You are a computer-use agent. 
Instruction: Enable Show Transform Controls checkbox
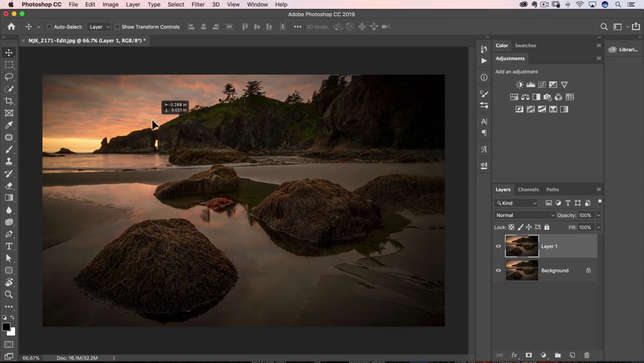click(117, 27)
